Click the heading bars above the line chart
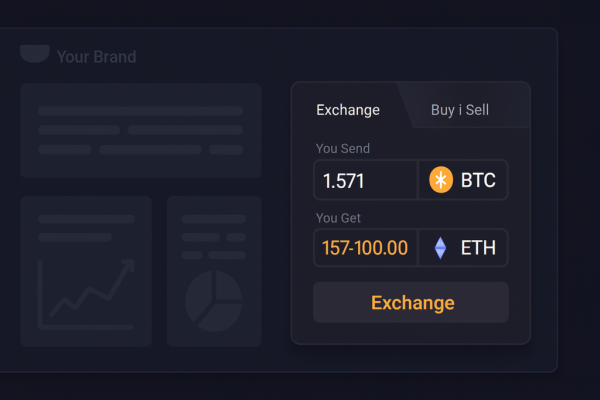Viewport: 600px width, 400px height. [86, 227]
